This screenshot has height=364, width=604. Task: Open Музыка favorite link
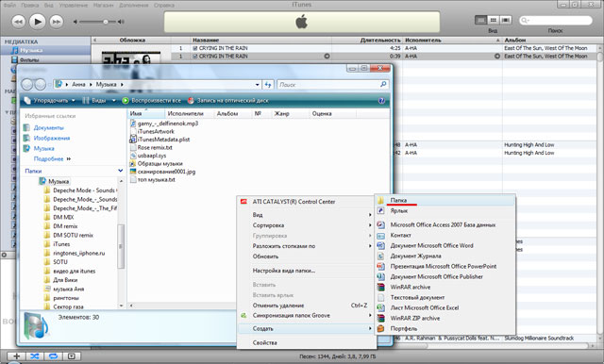tap(43, 149)
